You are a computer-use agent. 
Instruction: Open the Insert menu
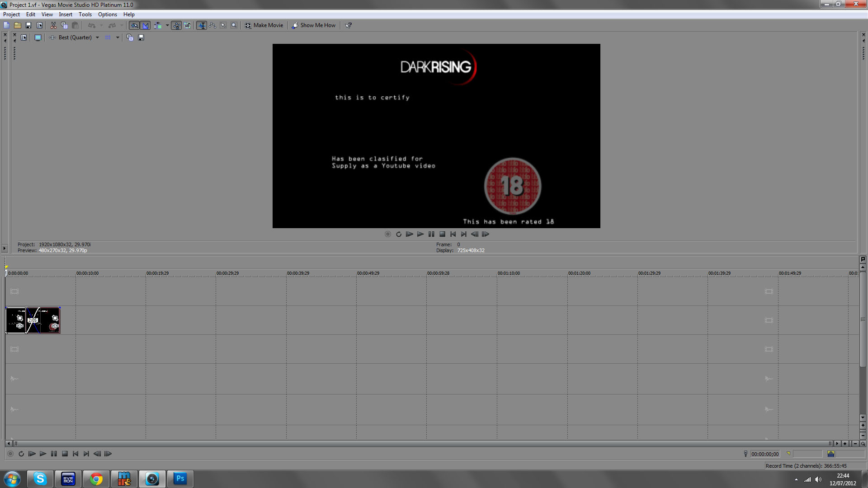tap(66, 14)
